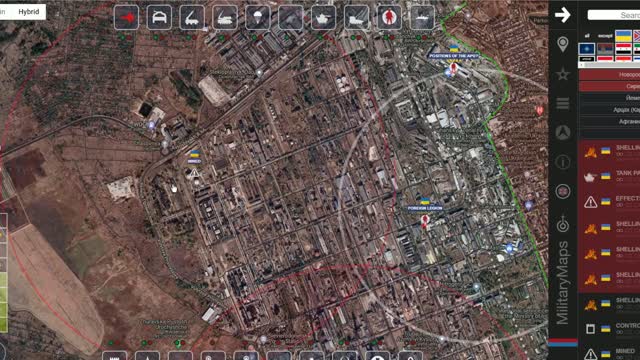This screenshot has height=360, width=640.
Task: Filter by the large Ukraine flag
Action: pos(623,36)
